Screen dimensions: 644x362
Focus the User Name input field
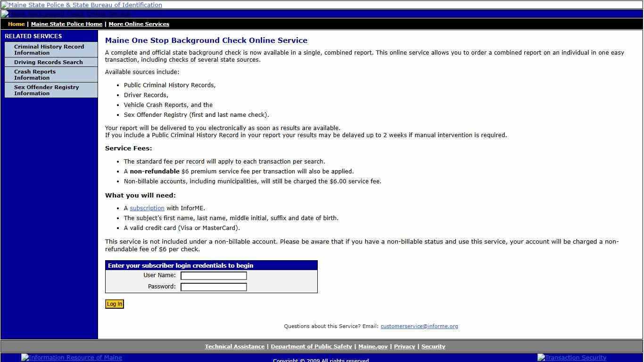[x=214, y=276]
